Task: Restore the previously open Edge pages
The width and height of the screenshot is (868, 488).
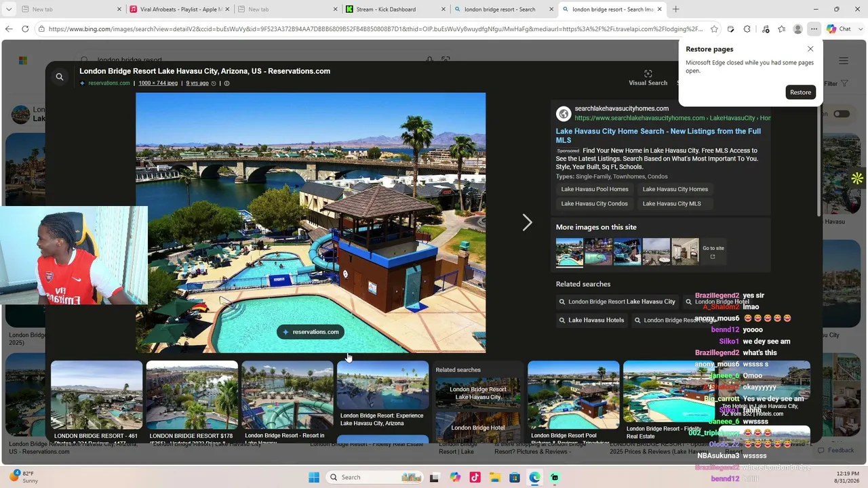Action: [800, 92]
